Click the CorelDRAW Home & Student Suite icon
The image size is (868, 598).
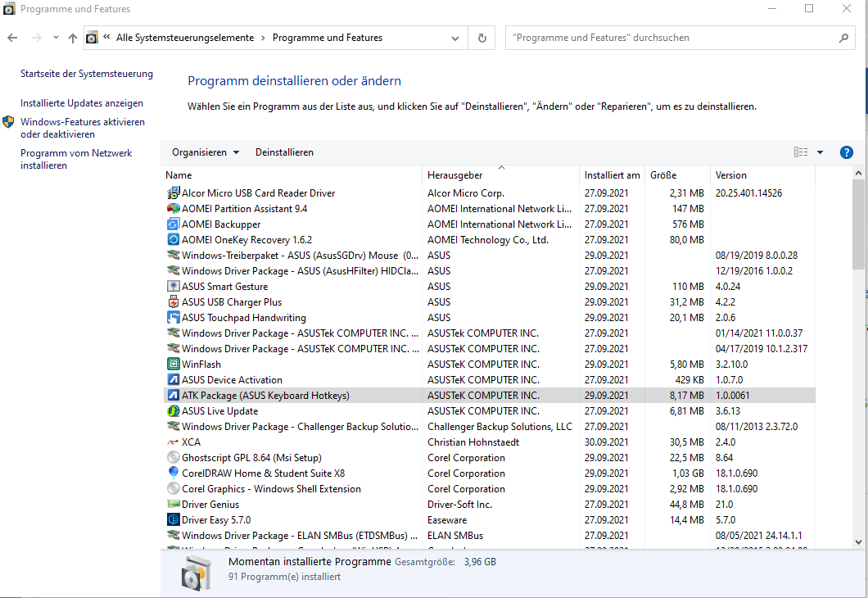(x=174, y=473)
